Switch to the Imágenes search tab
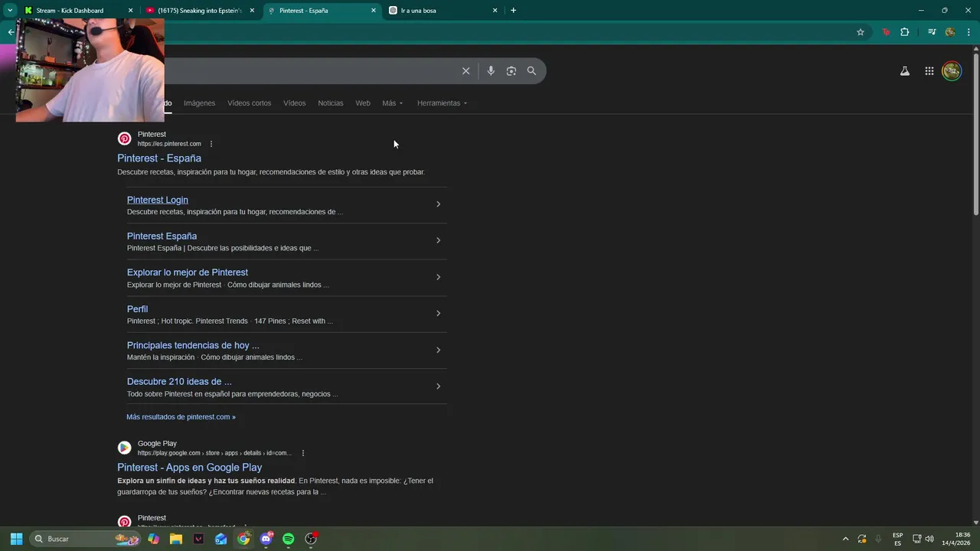The image size is (980, 551). pos(199,103)
